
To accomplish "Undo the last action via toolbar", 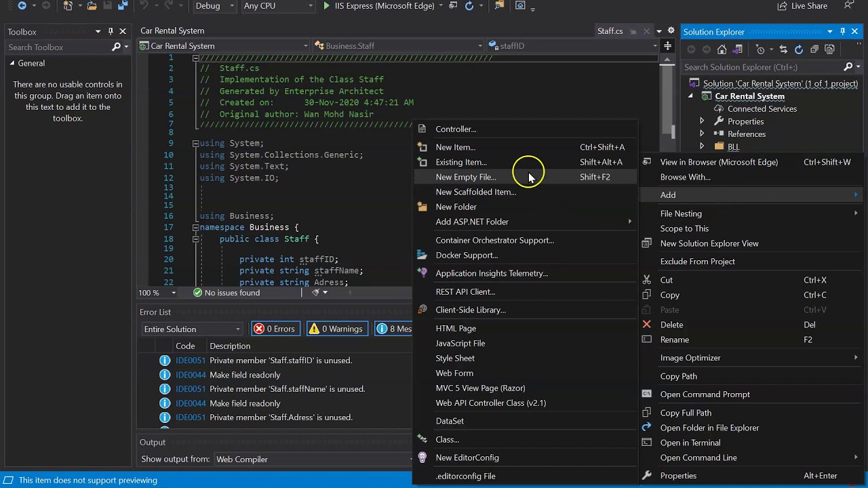I will [144, 5].
